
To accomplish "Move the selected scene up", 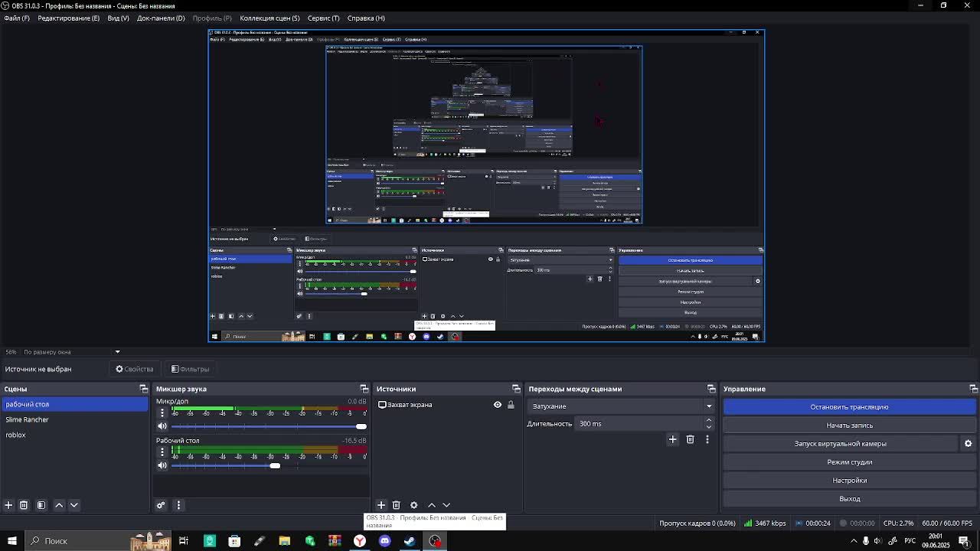I will click(59, 505).
